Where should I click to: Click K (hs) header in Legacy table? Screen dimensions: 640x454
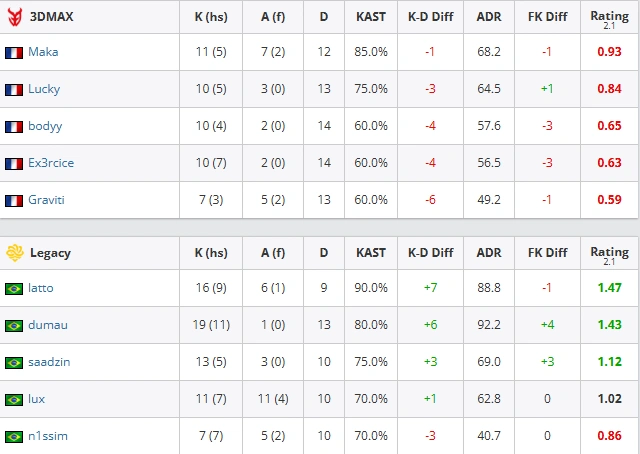[211, 253]
